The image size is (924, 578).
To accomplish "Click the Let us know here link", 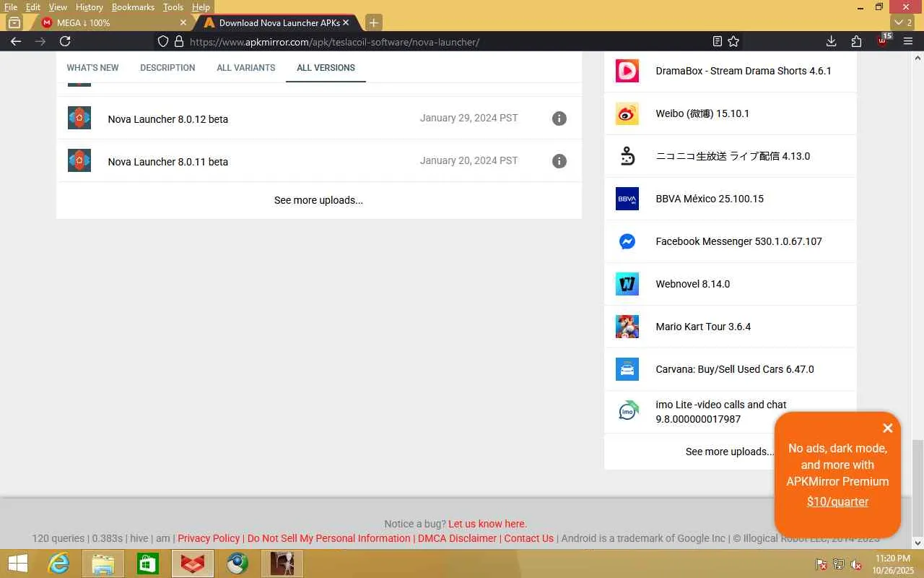I will 487,524.
